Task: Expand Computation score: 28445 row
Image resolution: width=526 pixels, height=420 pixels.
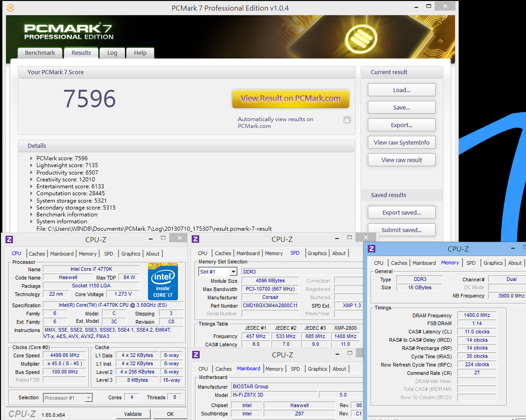Action: (31, 193)
